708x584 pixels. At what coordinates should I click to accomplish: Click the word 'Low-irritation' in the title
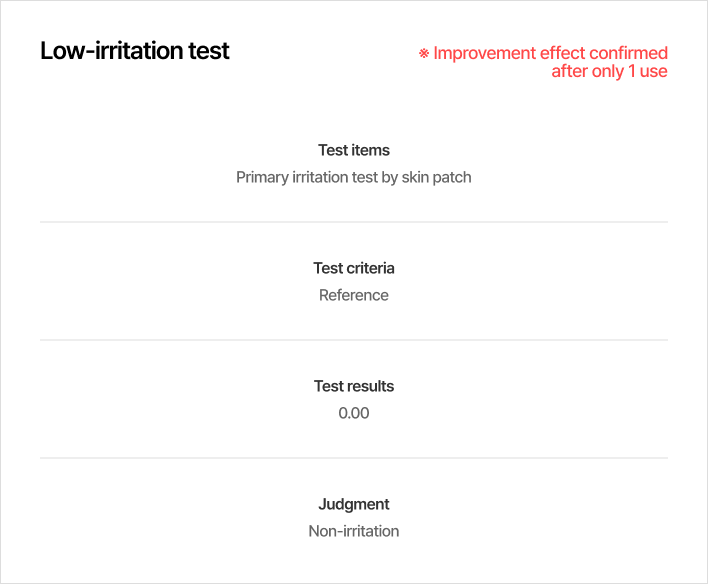click(112, 51)
